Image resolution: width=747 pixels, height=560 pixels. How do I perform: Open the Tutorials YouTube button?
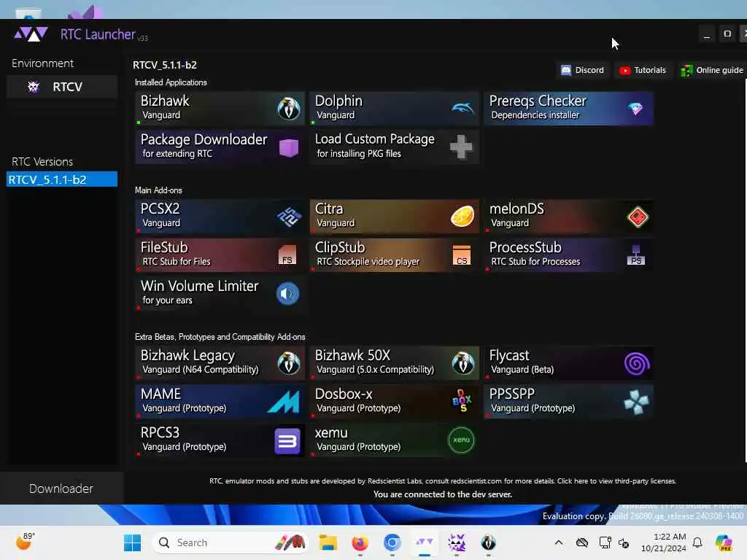point(643,70)
